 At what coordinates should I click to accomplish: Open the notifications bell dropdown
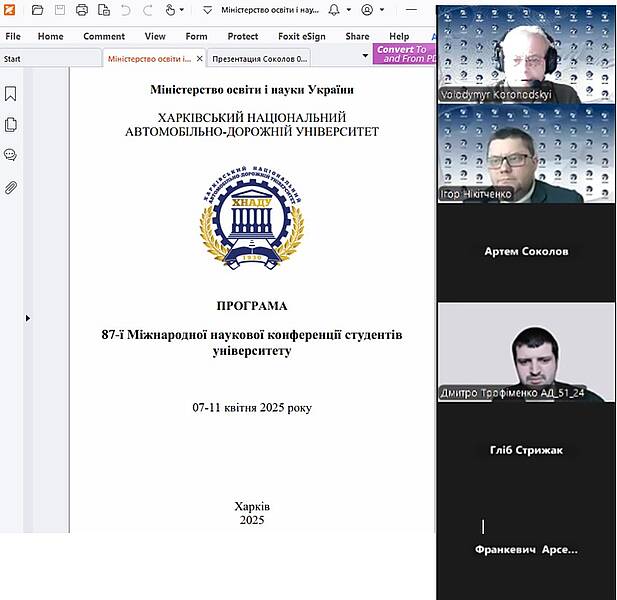pyautogui.click(x=337, y=10)
